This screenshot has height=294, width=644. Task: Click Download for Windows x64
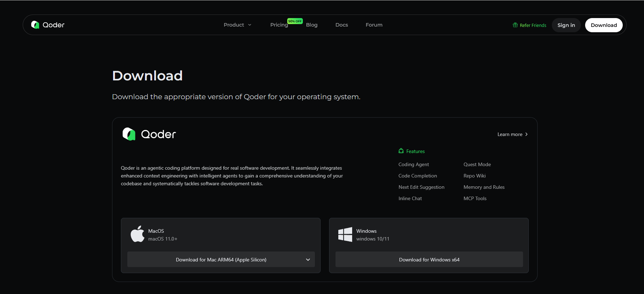tap(429, 260)
